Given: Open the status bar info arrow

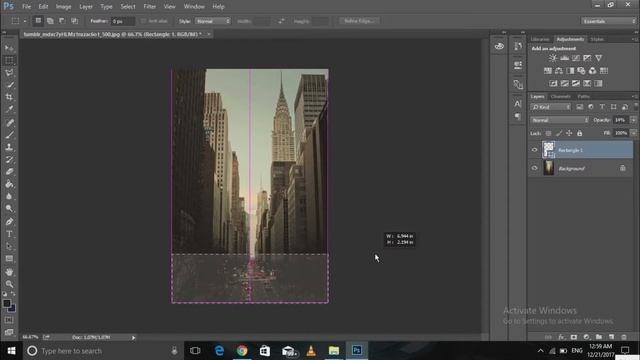Looking at the screenshot, I should [133, 338].
